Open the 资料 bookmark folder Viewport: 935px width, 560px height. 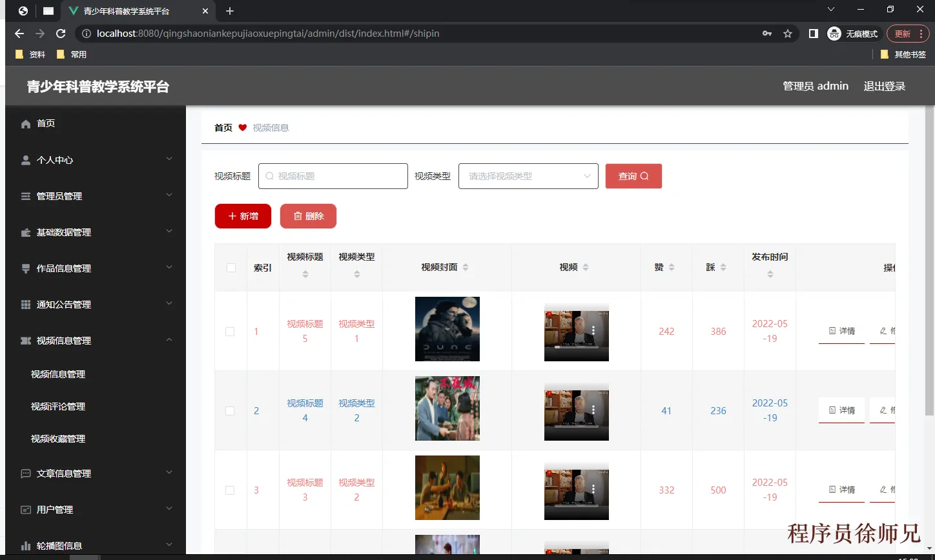30,54
